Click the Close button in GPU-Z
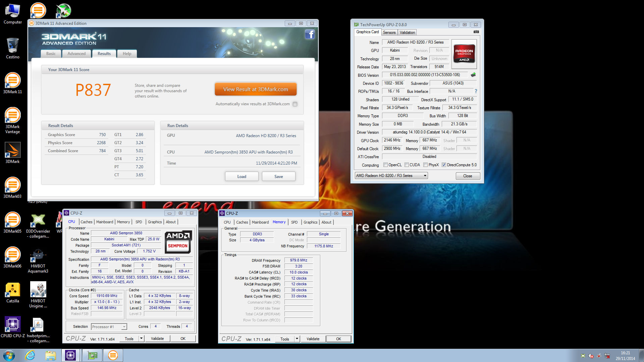 [x=468, y=176]
